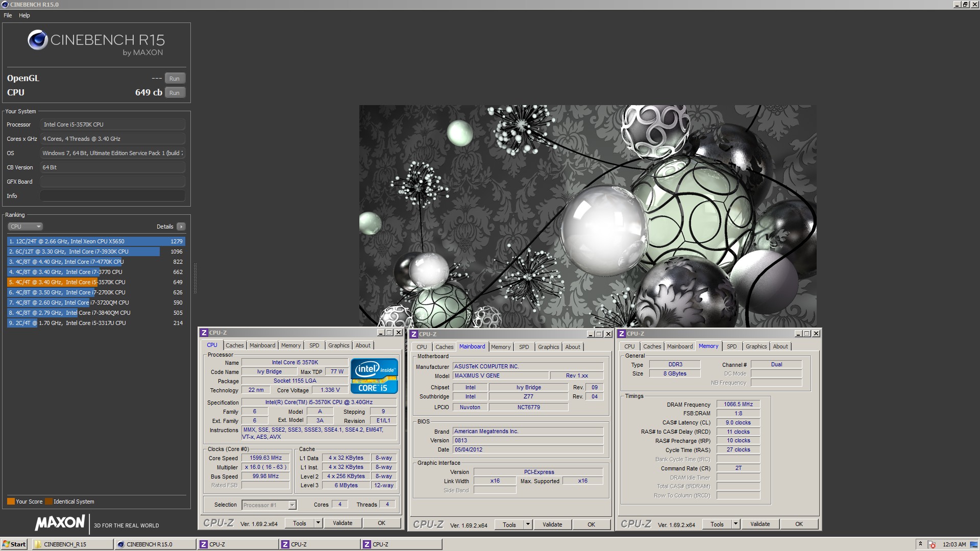Switch to first CPU-Z taskbar item
Screen dimensions: 980x551
238,544
